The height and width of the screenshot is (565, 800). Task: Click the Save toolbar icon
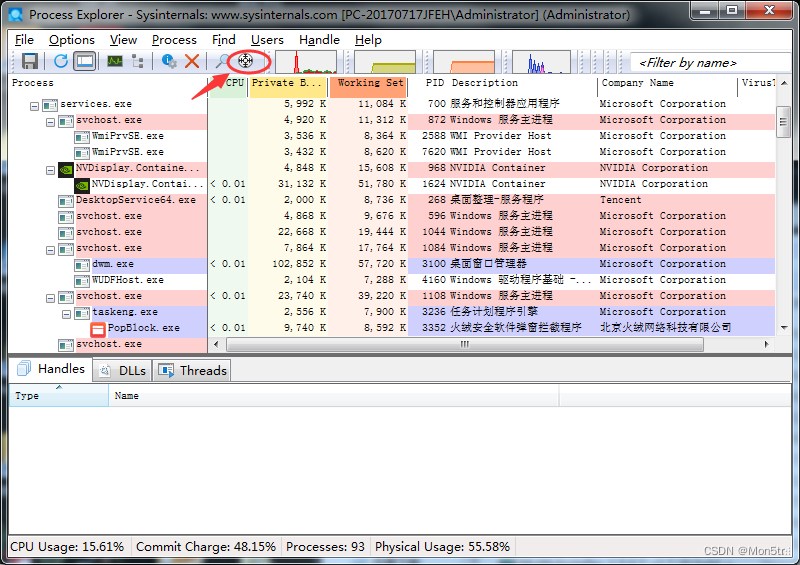click(30, 61)
